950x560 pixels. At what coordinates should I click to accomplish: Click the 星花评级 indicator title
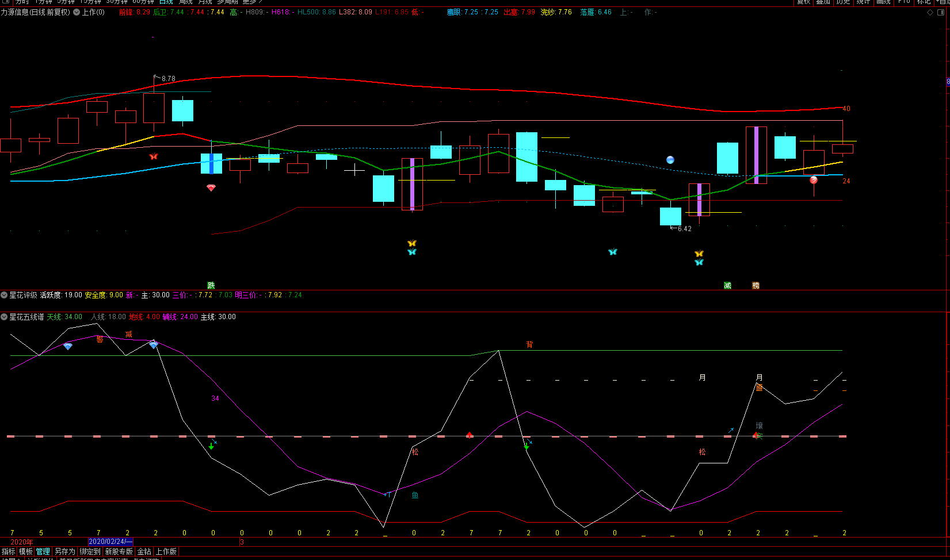[23, 295]
